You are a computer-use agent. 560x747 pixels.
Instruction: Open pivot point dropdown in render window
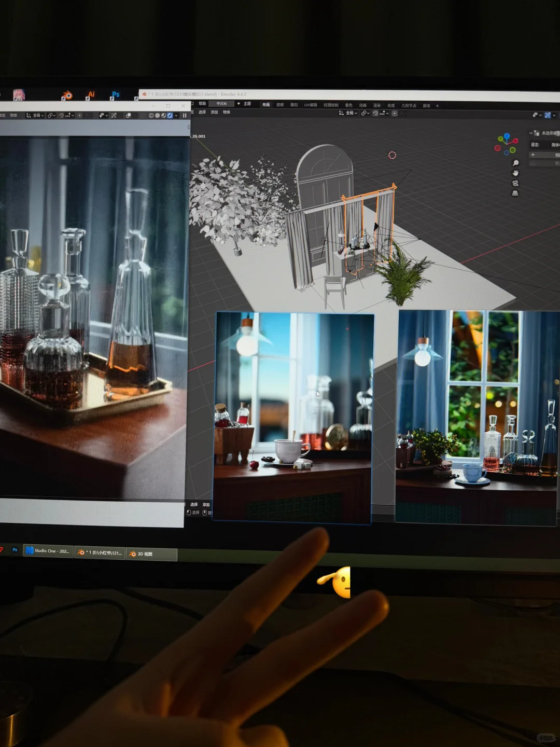pos(51,115)
